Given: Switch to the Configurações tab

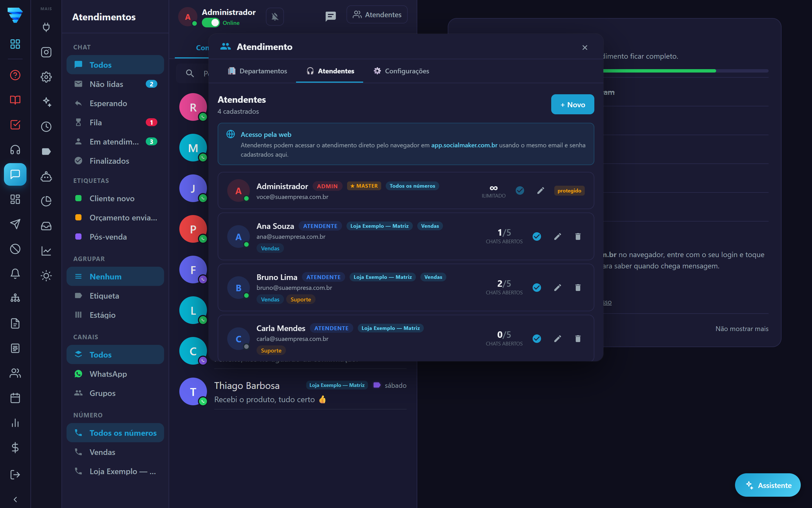Looking at the screenshot, I should 401,71.
